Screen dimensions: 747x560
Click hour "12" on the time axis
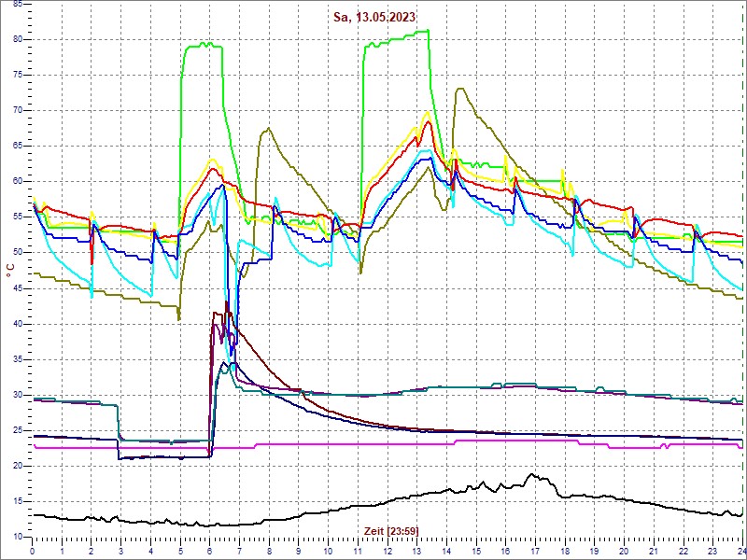[388, 551]
